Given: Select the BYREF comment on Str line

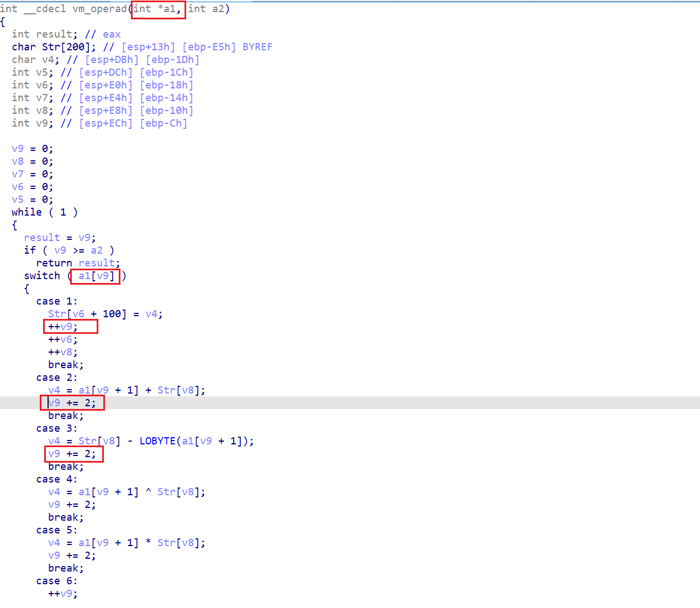Looking at the screenshot, I should pyautogui.click(x=257, y=47).
